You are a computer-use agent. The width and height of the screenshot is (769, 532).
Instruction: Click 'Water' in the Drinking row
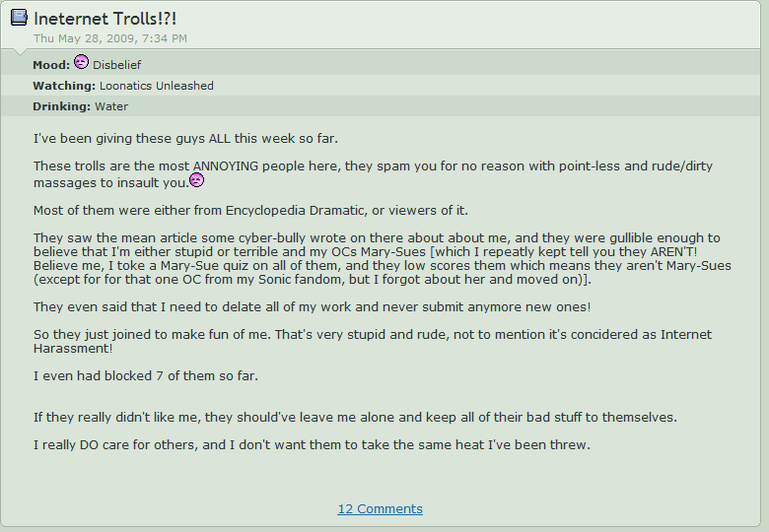111,106
